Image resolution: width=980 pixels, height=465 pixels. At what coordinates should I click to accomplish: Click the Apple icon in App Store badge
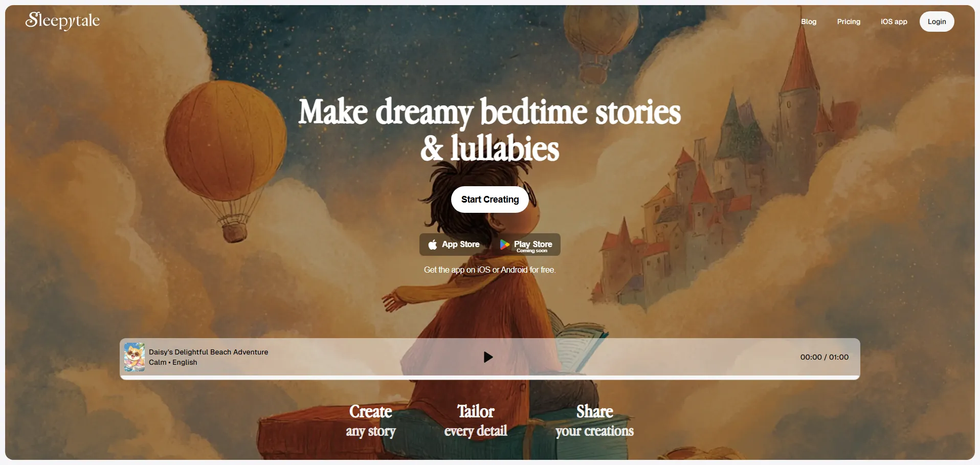(433, 245)
